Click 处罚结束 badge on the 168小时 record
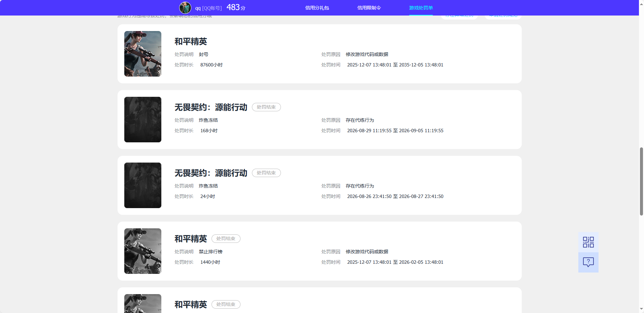644x313 pixels. click(266, 107)
